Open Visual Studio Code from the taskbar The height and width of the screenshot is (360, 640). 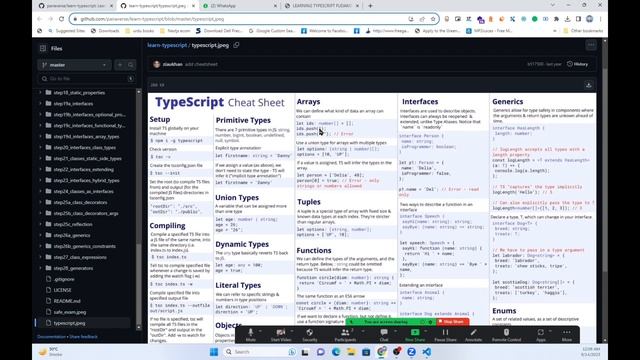pos(427,352)
